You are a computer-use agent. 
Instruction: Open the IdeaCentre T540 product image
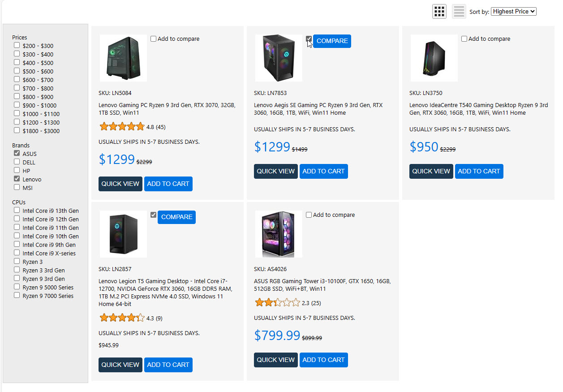[434, 58]
